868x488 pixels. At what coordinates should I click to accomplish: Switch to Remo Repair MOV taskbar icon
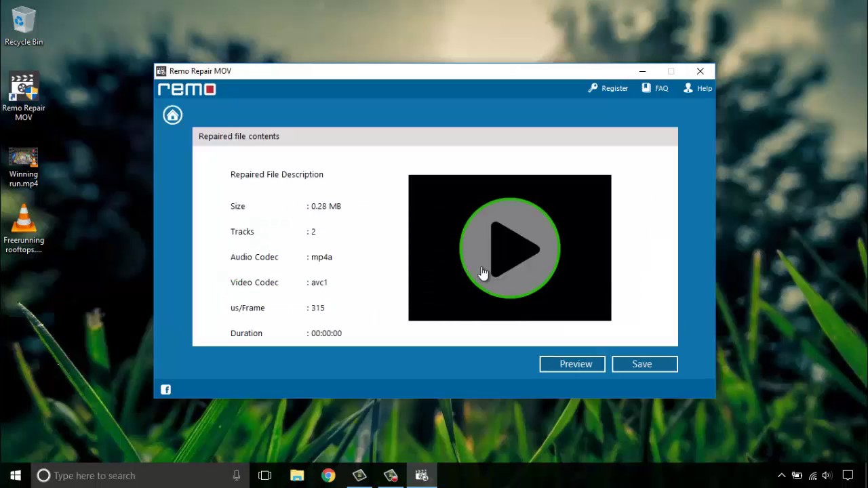click(422, 476)
